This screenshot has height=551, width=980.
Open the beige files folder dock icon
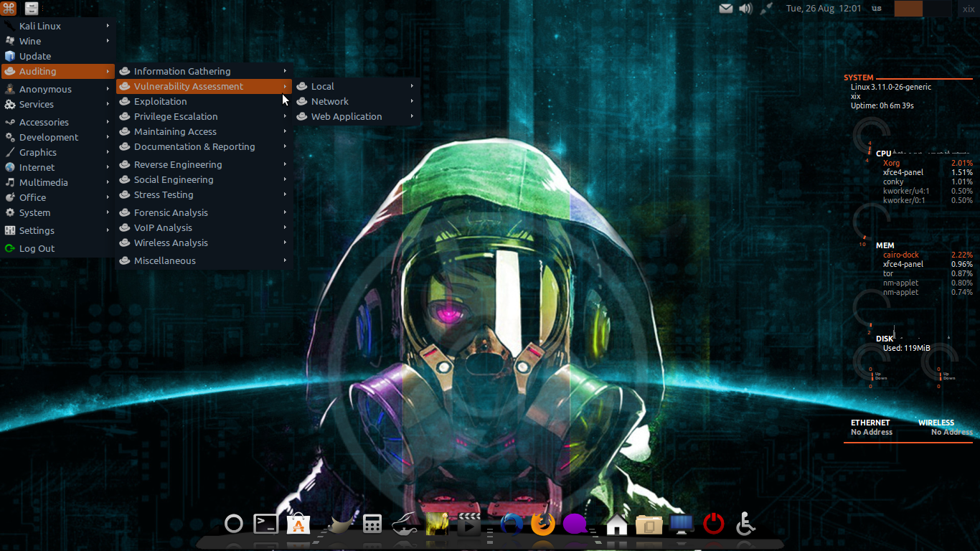point(649,525)
